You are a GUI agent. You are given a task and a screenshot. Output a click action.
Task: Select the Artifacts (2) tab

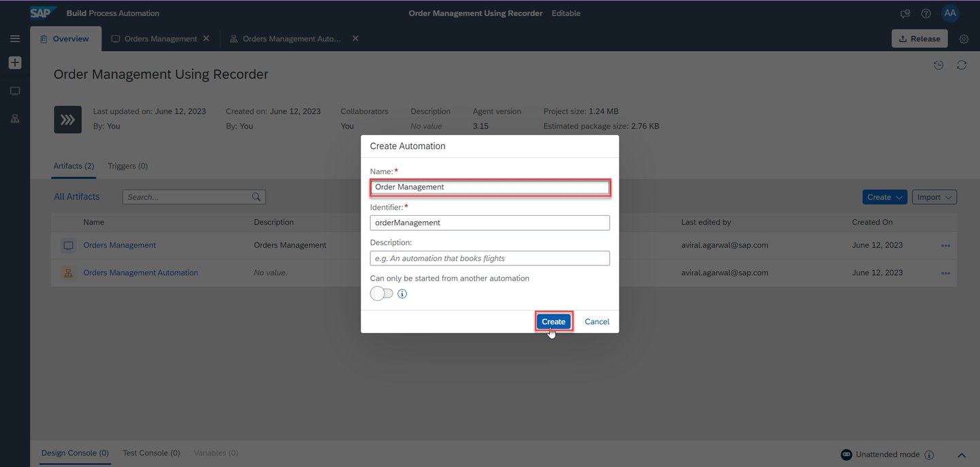click(x=73, y=166)
